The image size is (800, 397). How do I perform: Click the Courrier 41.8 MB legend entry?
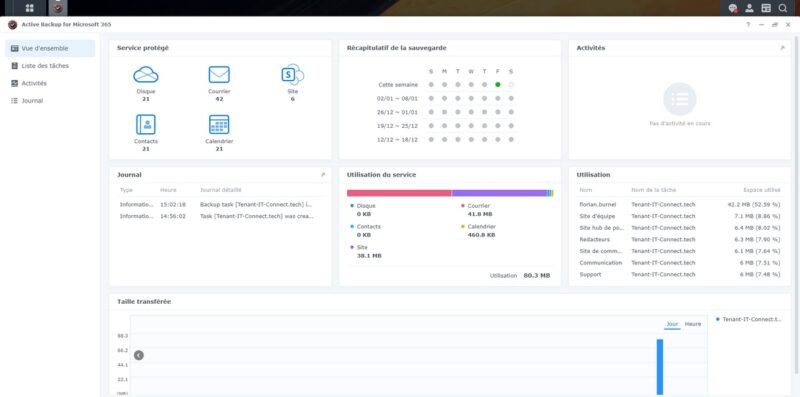point(477,210)
